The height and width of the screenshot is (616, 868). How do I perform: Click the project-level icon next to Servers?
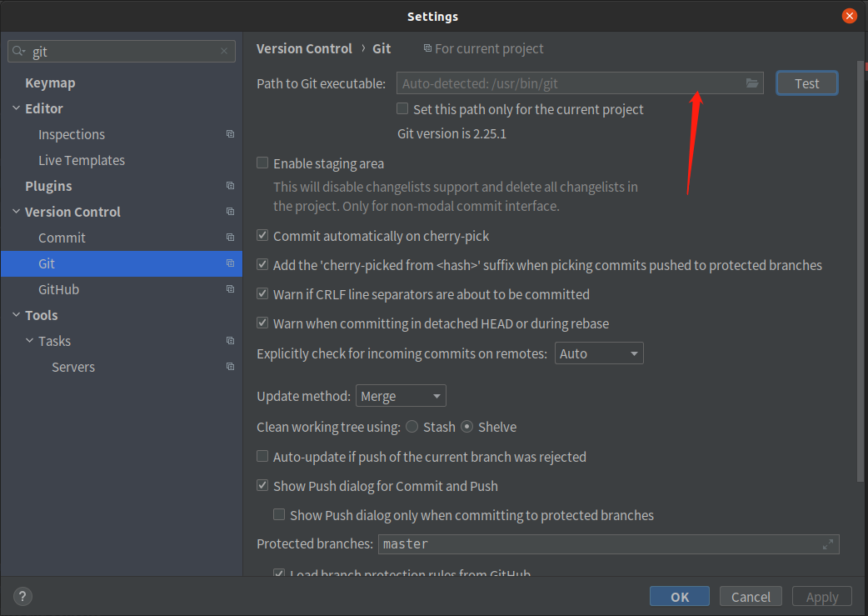click(230, 367)
